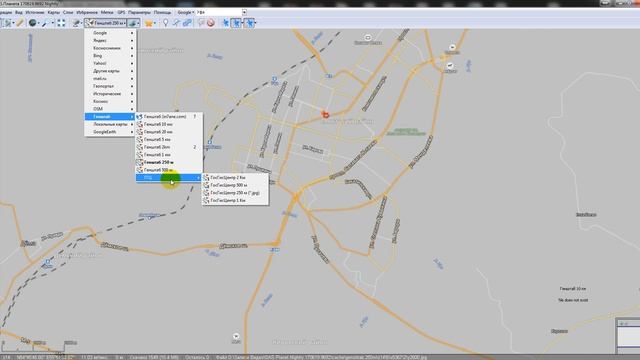This screenshot has width=640, height=360.
Task: Expand the OSM maps submenu
Action: click(x=110, y=109)
